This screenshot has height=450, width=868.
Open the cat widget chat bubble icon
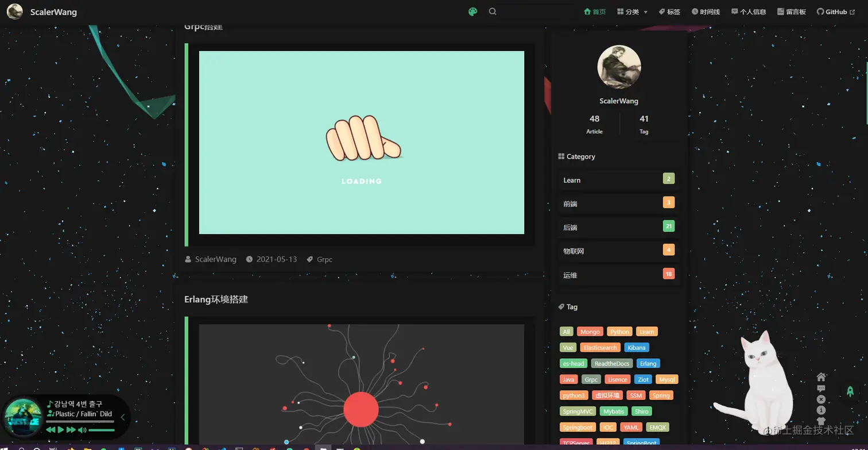[x=821, y=389]
